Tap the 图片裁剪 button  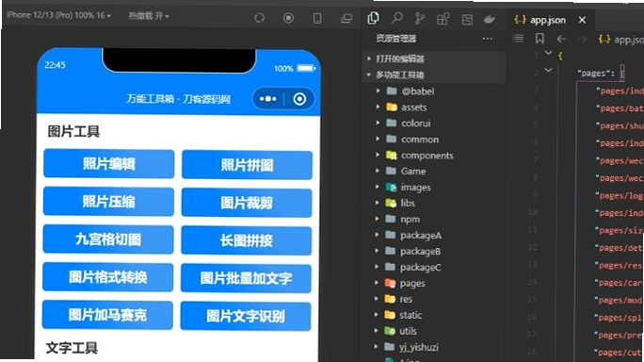pyautogui.click(x=247, y=203)
